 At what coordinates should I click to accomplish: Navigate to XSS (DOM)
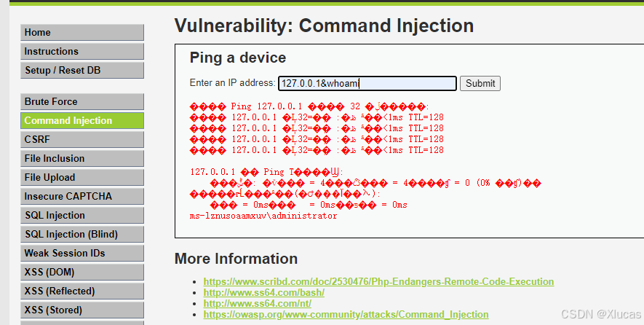coord(82,272)
